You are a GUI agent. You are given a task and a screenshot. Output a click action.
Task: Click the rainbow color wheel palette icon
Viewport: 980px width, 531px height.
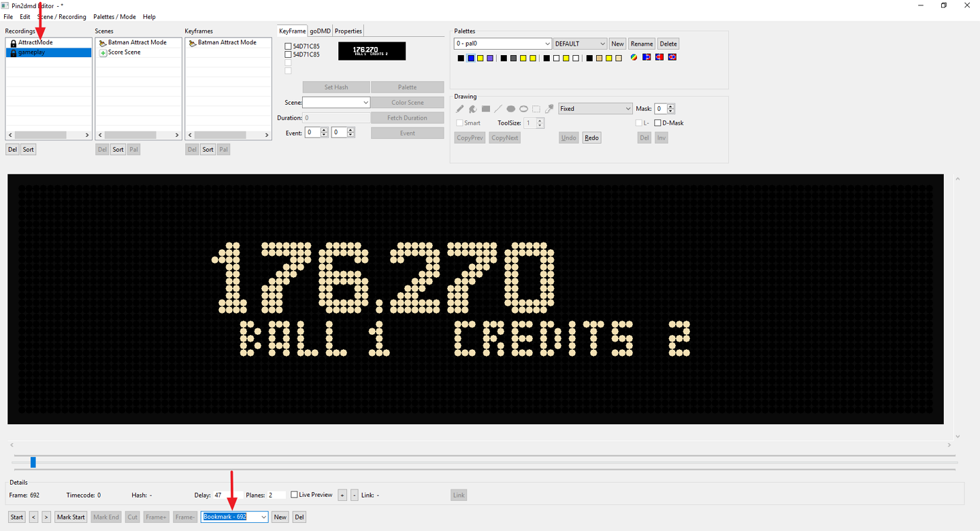click(x=634, y=57)
